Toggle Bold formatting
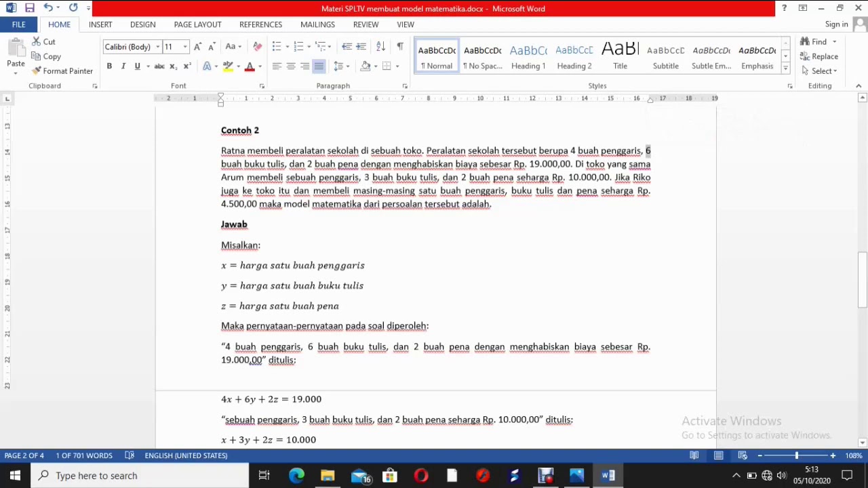868x488 pixels. click(109, 66)
